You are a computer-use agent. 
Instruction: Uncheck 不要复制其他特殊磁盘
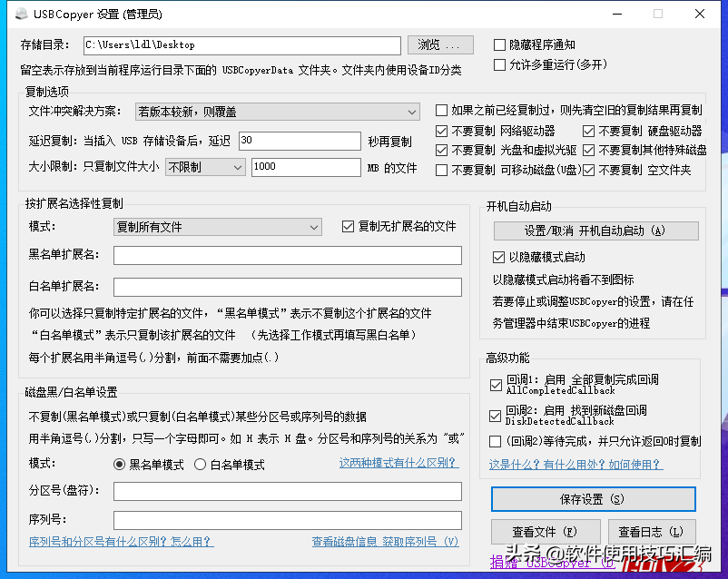(x=589, y=151)
